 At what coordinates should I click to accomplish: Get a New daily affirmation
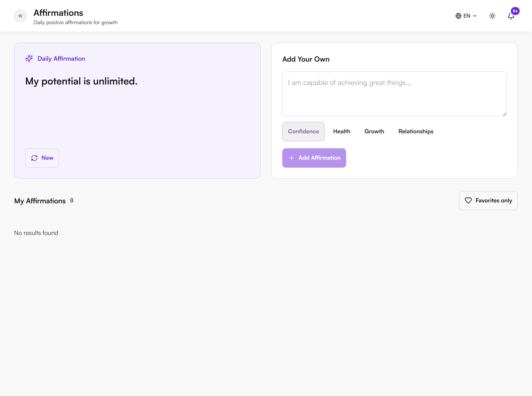coord(42,158)
